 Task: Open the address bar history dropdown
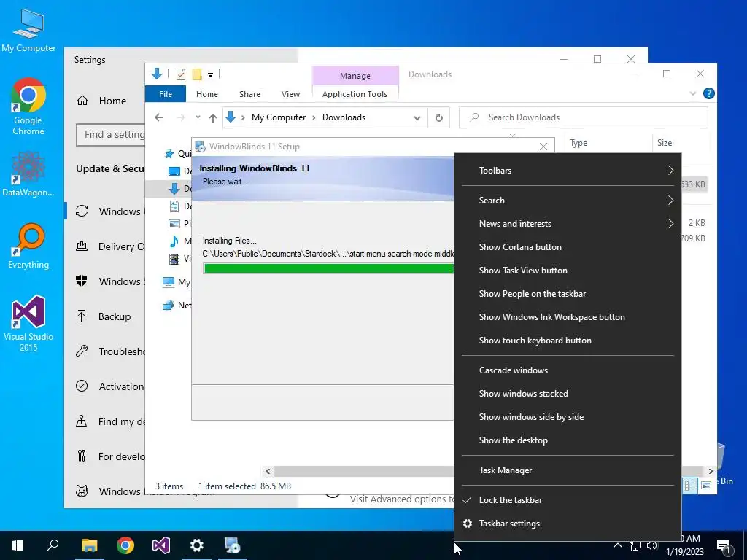pos(417,117)
